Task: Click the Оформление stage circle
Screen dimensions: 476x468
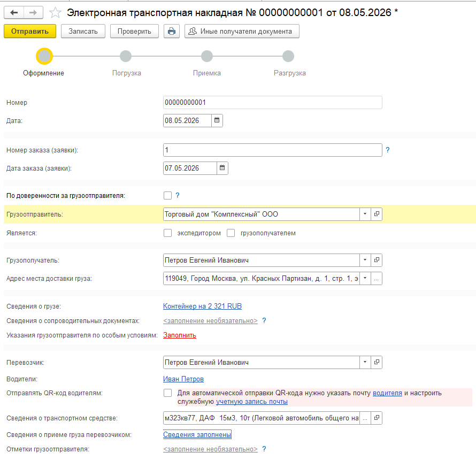Action: click(44, 56)
